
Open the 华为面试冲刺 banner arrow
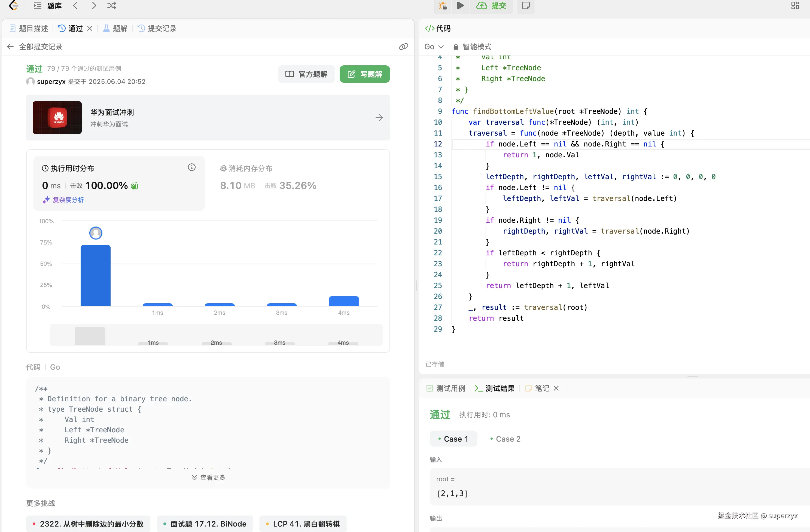[379, 118]
